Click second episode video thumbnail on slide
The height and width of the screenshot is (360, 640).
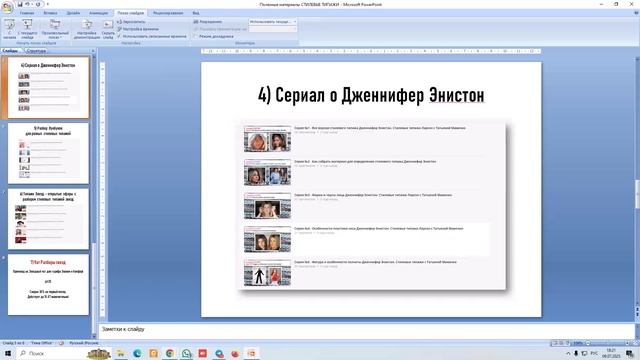click(267, 172)
